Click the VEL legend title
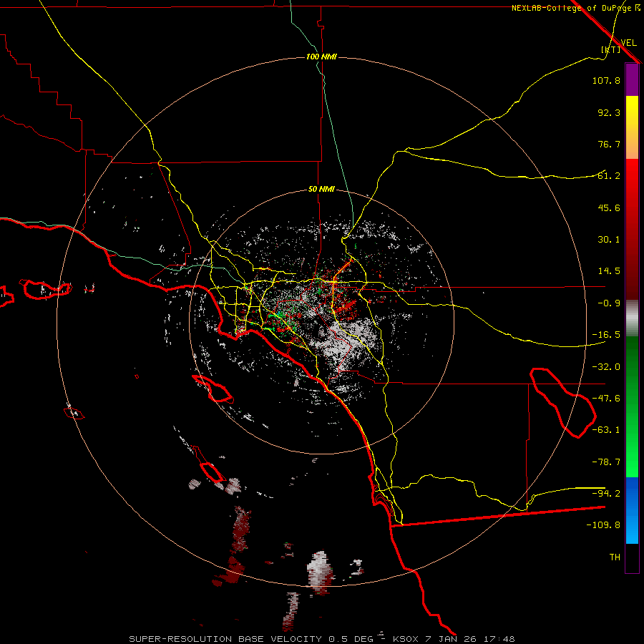The image size is (644, 644). pos(628,42)
